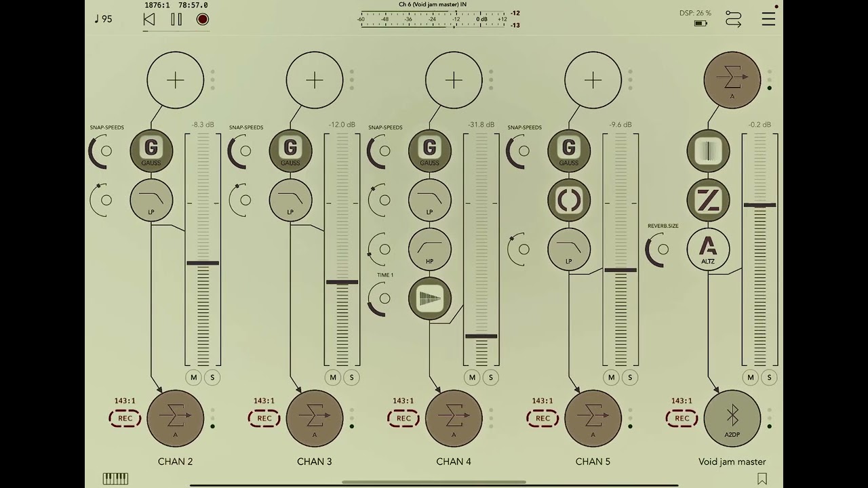
Task: Click the Ch 6 input level meter
Action: 434,19
